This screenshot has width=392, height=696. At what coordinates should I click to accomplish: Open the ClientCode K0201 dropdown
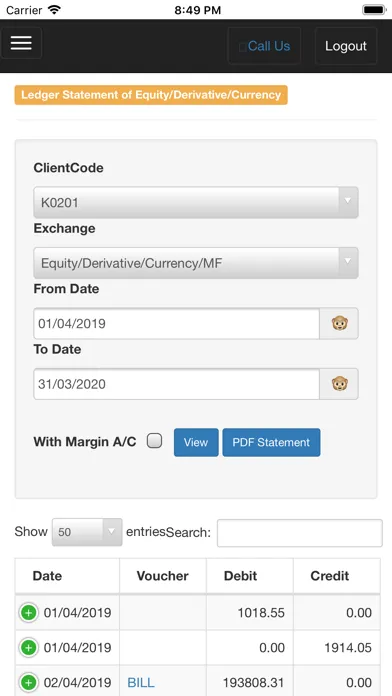pyautogui.click(x=196, y=202)
